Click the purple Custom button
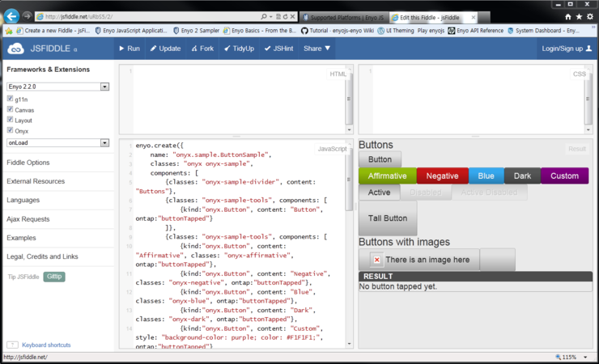Viewport: 599px width, 364px height. tap(565, 176)
